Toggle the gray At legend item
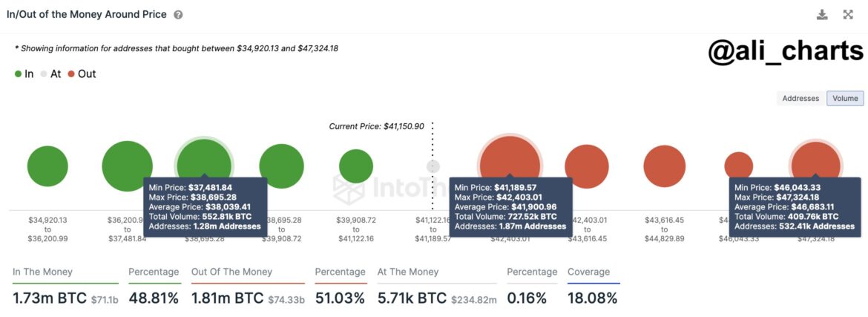The width and height of the screenshot is (868, 317). pyautogui.click(x=50, y=73)
